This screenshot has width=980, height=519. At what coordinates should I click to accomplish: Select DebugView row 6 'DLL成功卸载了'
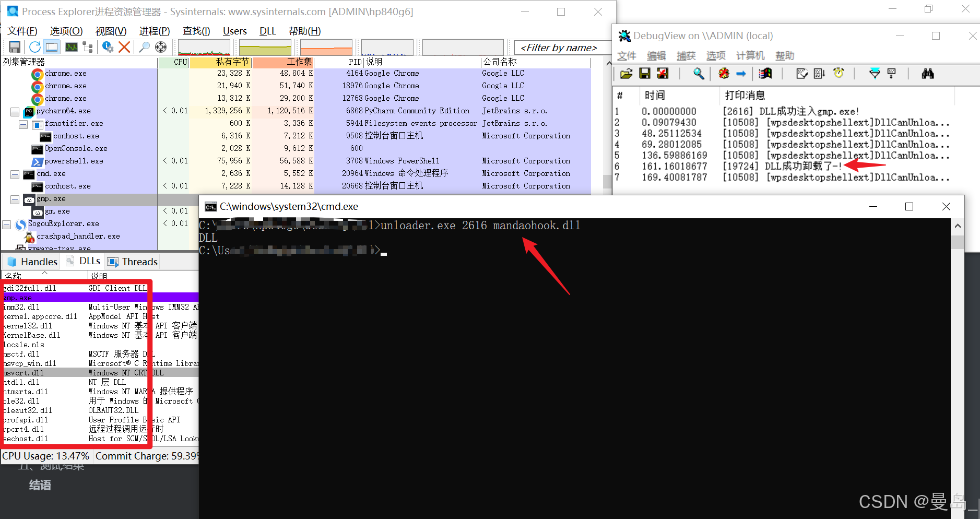(783, 167)
